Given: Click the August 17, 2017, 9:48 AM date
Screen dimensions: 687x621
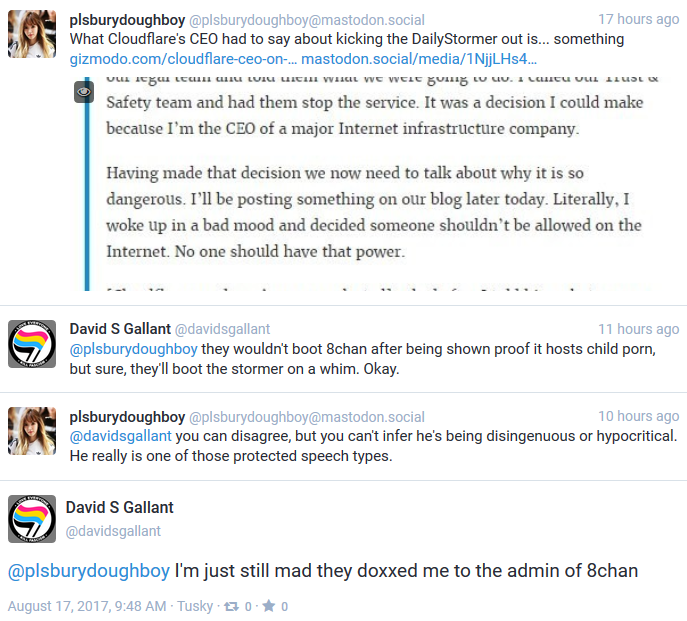Looking at the screenshot, I should click(x=87, y=606).
